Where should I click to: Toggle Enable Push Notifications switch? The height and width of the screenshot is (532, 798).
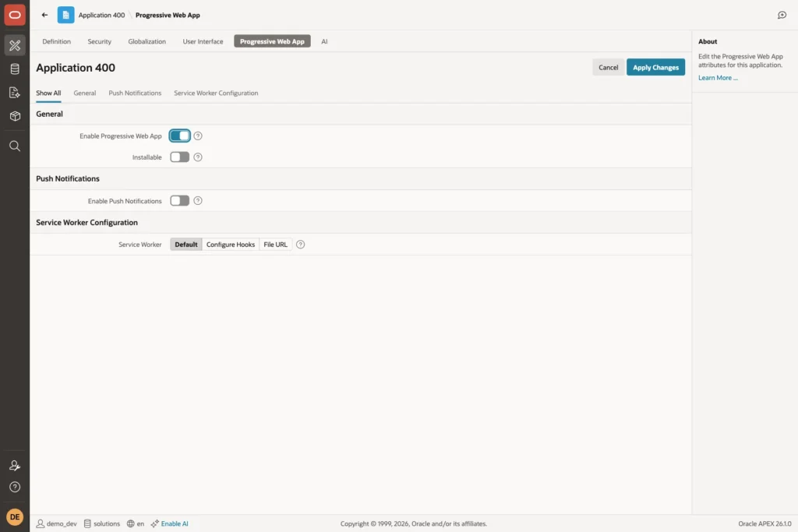click(180, 201)
